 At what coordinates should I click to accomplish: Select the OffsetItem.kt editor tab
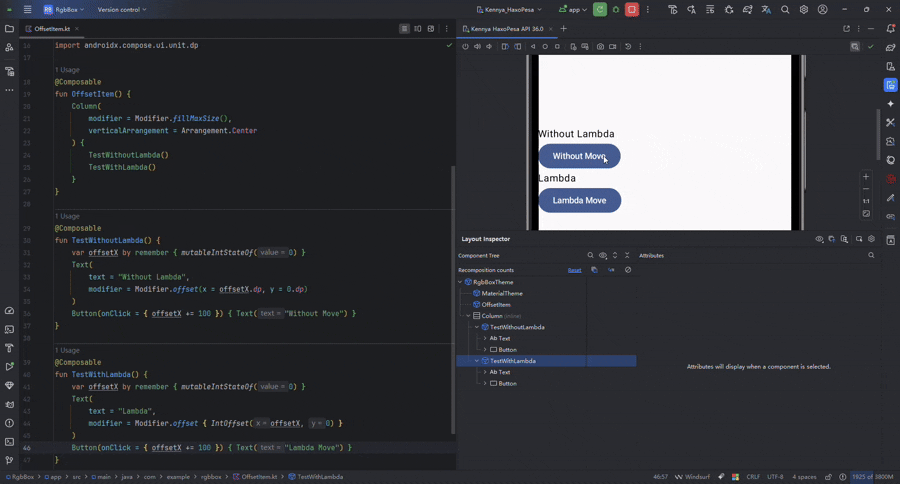(52, 29)
